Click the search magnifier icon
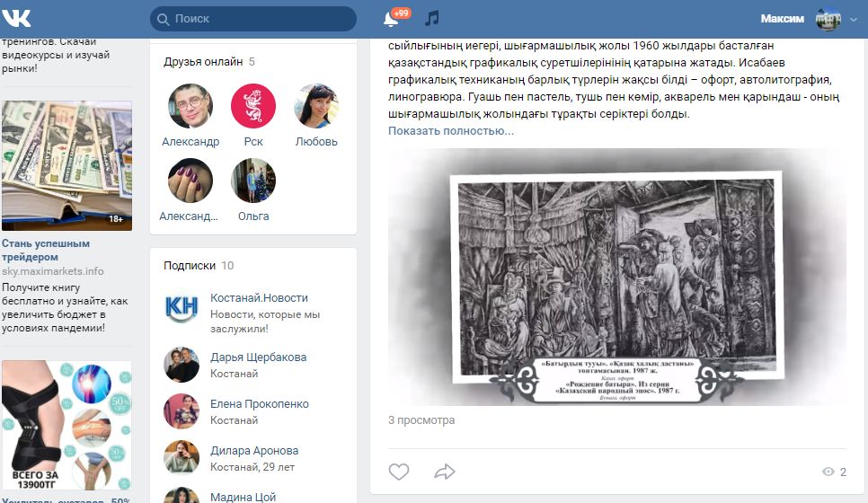Image resolution: width=868 pixels, height=503 pixels. coord(163,20)
